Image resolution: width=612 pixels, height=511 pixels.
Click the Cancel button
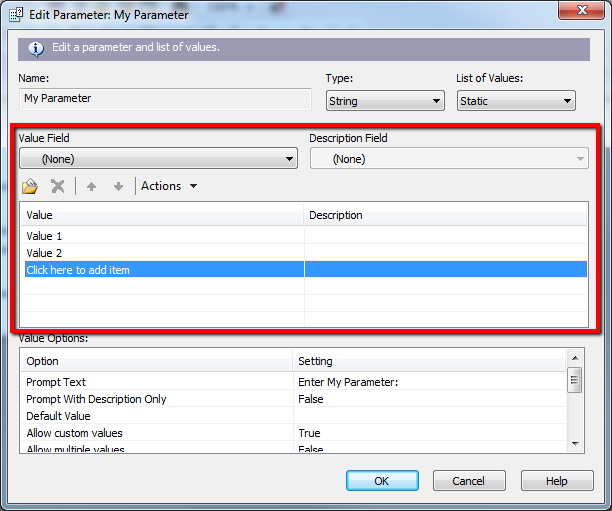pyautogui.click(x=469, y=481)
